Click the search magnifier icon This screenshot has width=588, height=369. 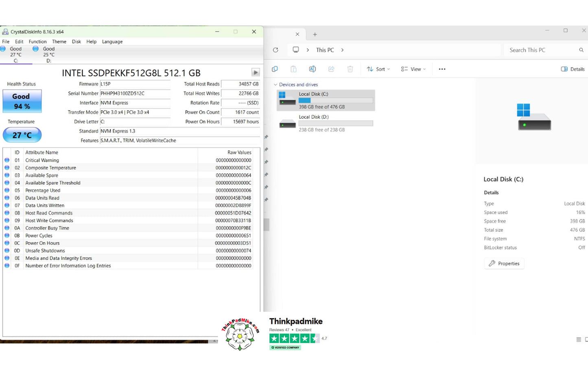[581, 50]
